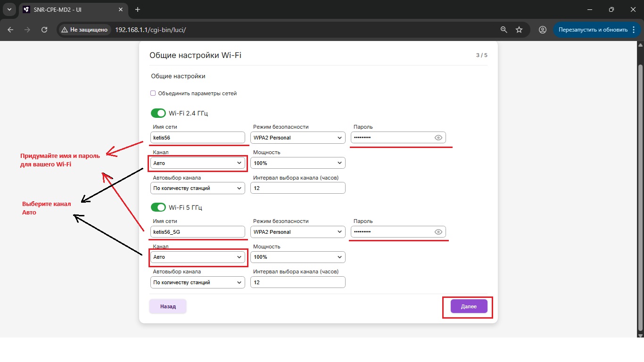Click the 'Wi-Fi 2.4 ГГц' label

pos(188,113)
